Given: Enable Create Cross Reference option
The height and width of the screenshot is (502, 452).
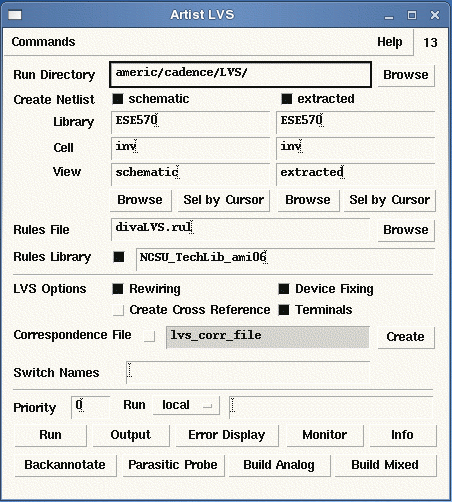Looking at the screenshot, I should [x=118, y=310].
